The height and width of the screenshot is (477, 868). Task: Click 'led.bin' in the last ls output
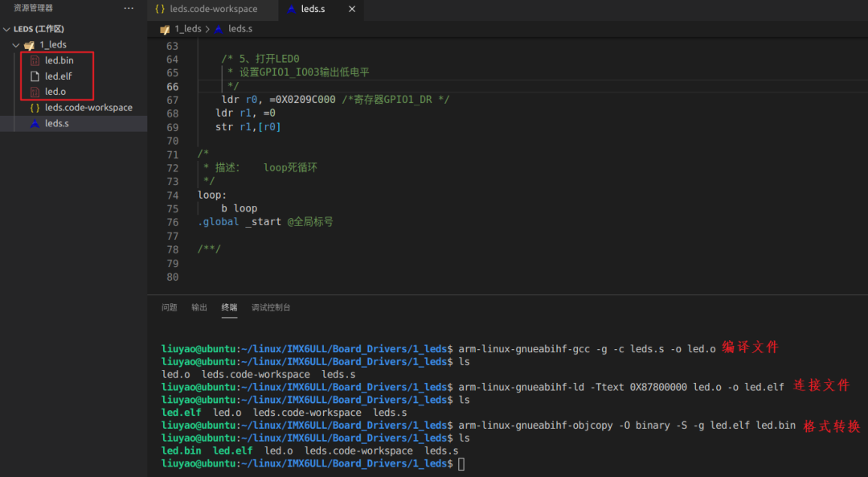(x=182, y=451)
